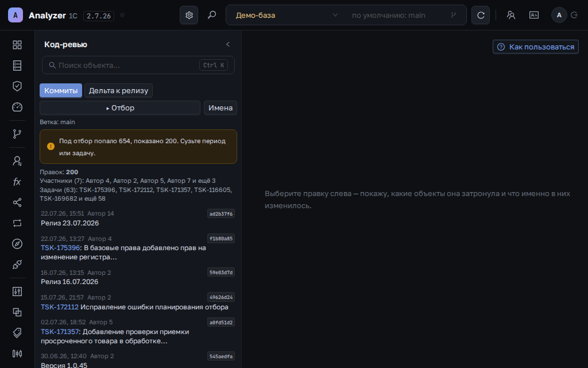Click the loop arrows sidebar icon
The image size is (588, 368).
[x=17, y=223]
